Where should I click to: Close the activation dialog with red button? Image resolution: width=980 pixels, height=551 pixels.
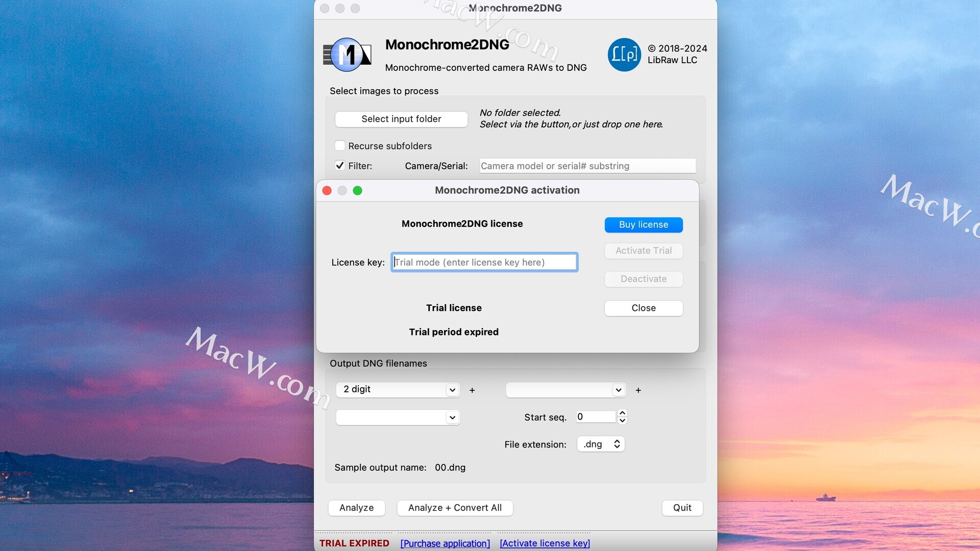pos(327,190)
